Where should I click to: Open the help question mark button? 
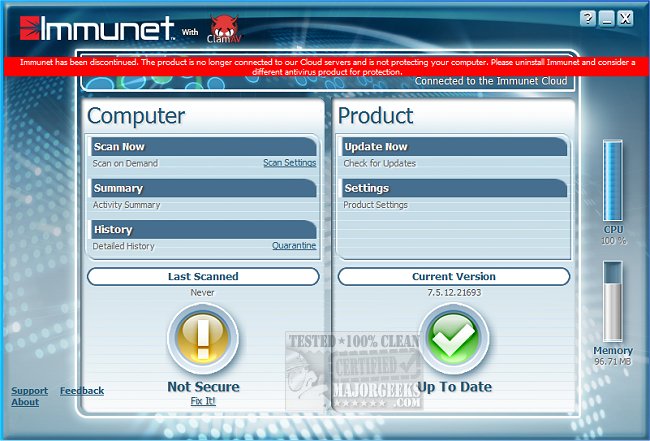pyautogui.click(x=587, y=18)
